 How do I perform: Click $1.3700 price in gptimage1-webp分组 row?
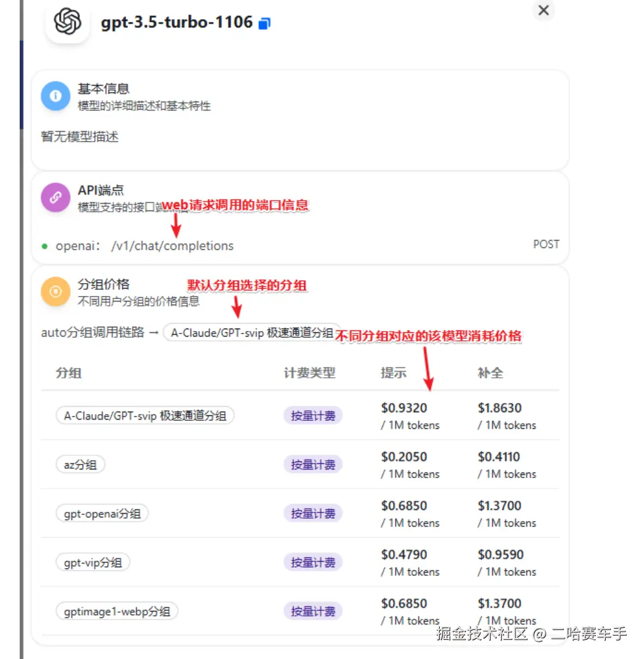(499, 604)
